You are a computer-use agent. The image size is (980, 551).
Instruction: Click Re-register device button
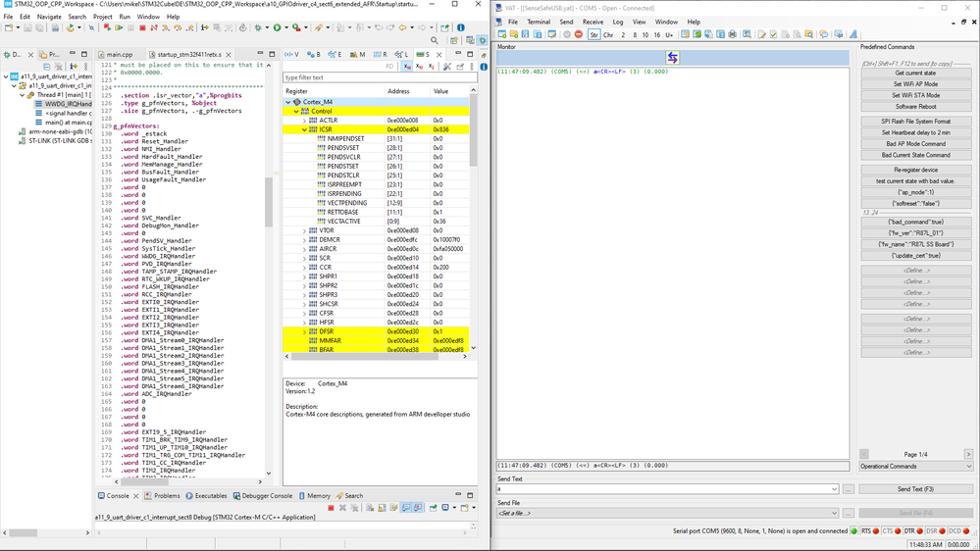tap(915, 170)
